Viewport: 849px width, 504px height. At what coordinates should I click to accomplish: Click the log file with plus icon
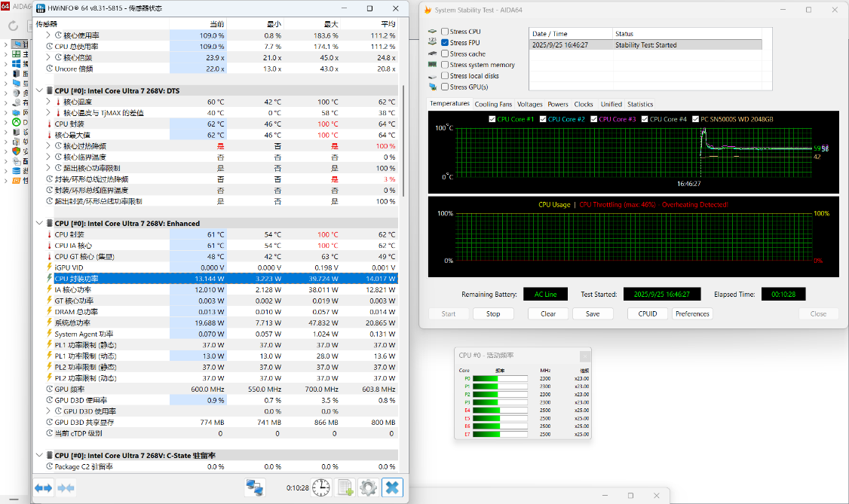(345, 487)
